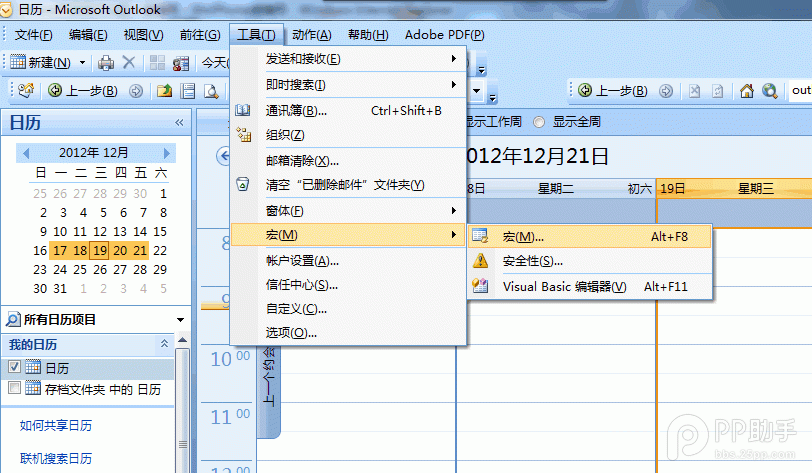The width and height of the screenshot is (812, 473).
Task: Click the home icon in web toolbar
Action: [747, 91]
